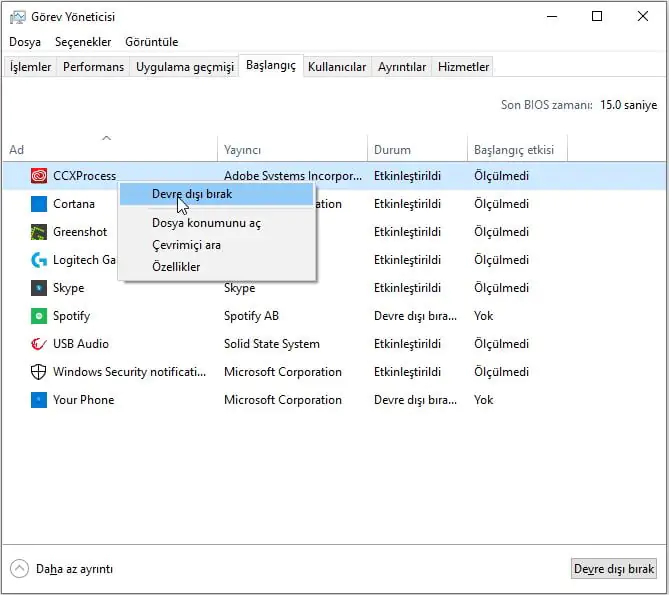Switch to the Uygulama geçmişi tab

[185, 67]
